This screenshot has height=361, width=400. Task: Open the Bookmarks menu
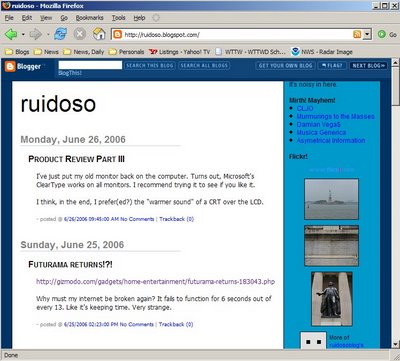[89, 18]
